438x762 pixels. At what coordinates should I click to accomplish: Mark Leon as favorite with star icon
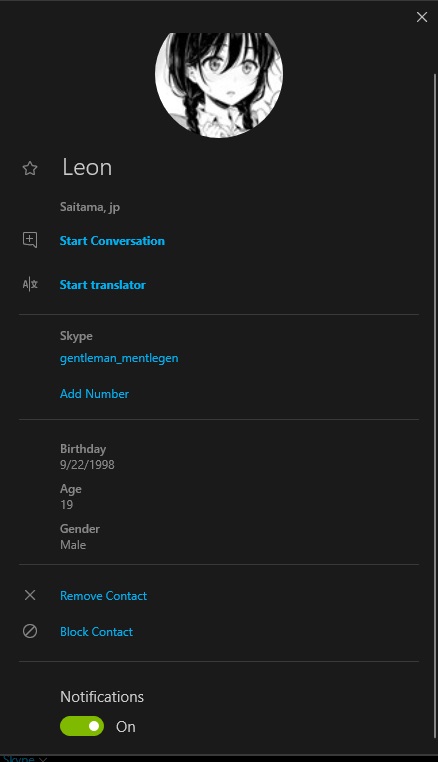click(x=30, y=168)
